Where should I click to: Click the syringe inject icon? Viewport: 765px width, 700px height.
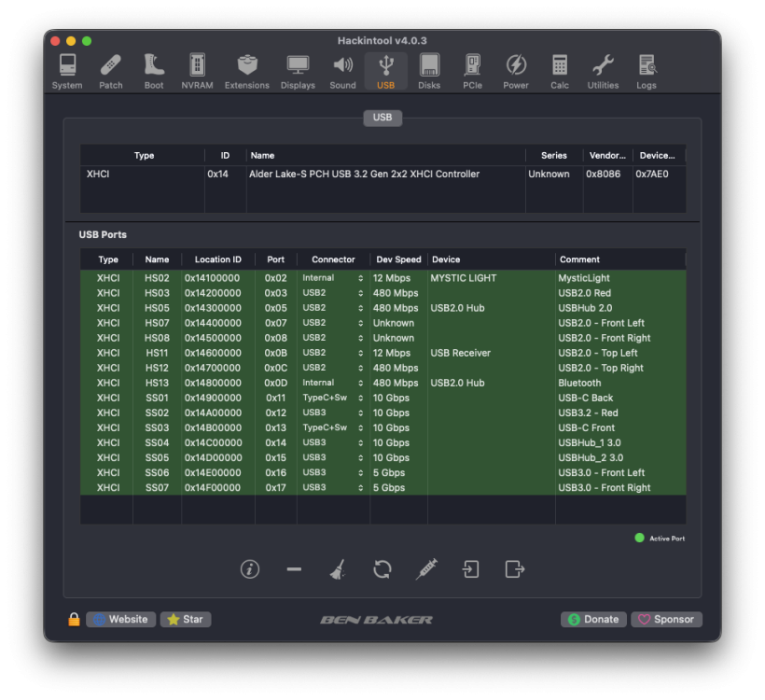pos(426,569)
